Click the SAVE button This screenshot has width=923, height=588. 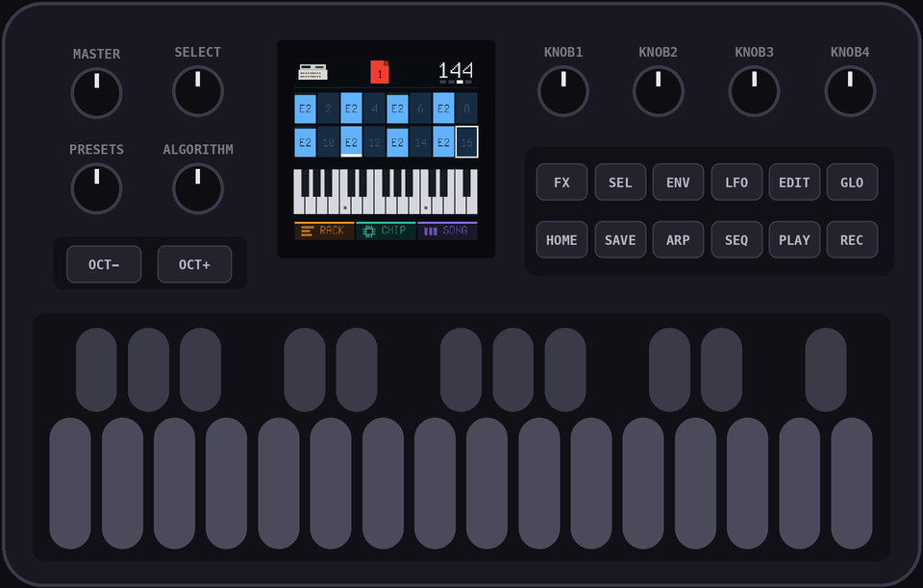[620, 240]
